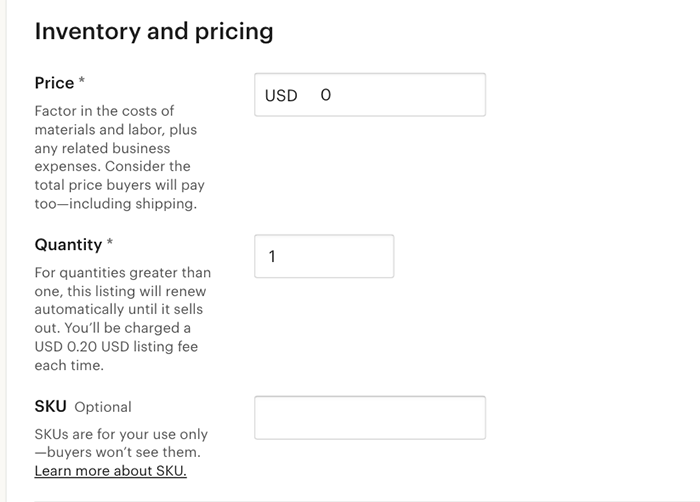Click the SKUs are for your use text
Image resolution: width=700 pixels, height=502 pixels.
tap(121, 434)
